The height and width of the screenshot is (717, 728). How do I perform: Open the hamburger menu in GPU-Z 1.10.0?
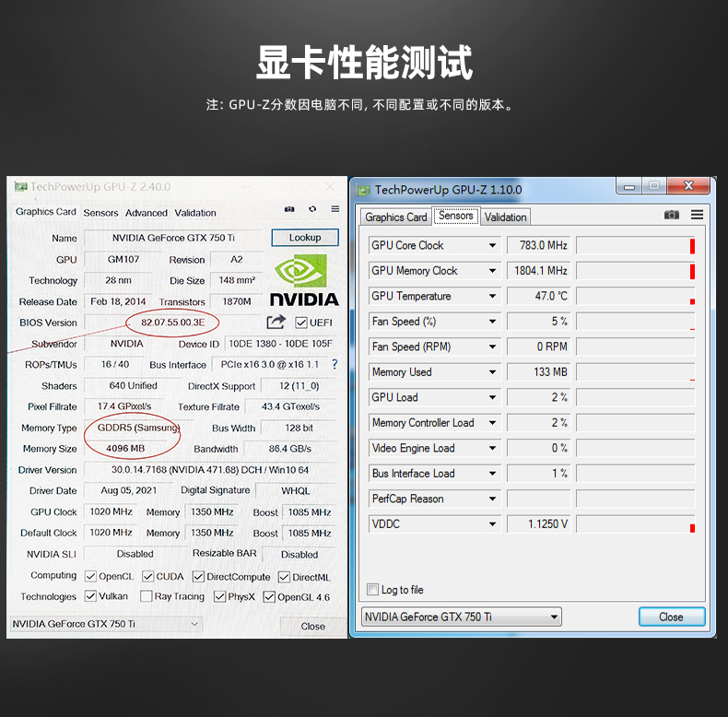click(697, 215)
